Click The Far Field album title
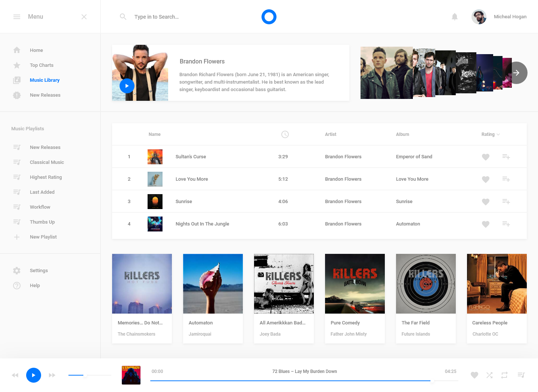The image size is (538, 392). click(x=415, y=323)
